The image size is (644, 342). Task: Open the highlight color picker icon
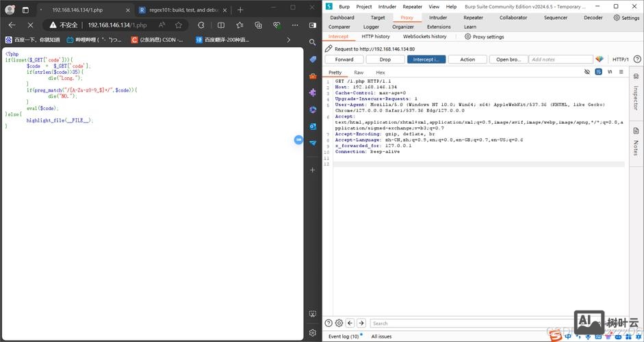pyautogui.click(x=600, y=60)
